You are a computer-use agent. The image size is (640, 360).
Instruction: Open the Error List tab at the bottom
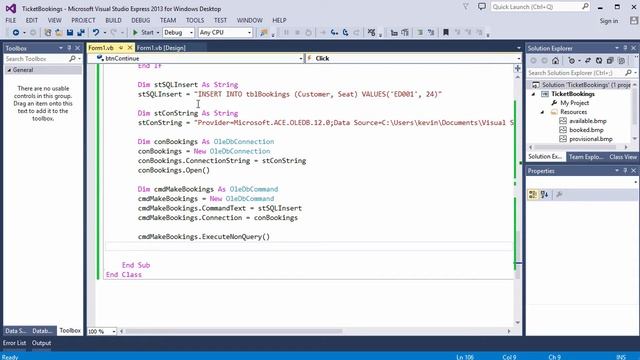coord(14,343)
